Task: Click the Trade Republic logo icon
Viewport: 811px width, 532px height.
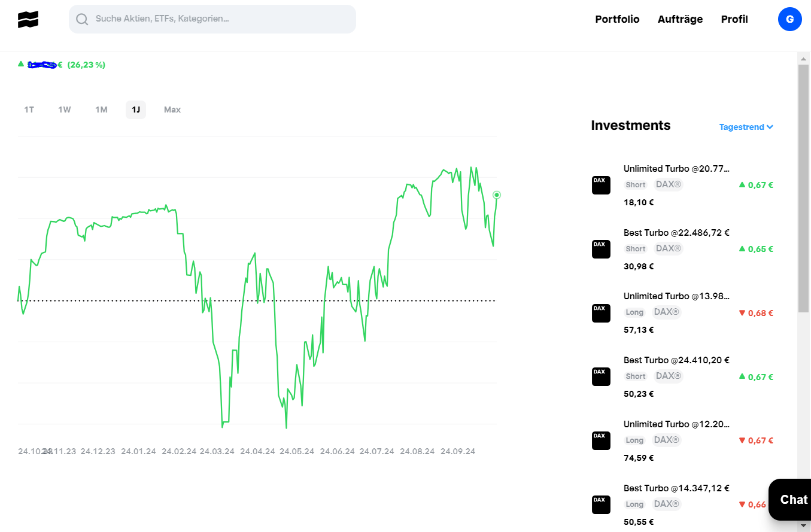Action: [x=28, y=19]
